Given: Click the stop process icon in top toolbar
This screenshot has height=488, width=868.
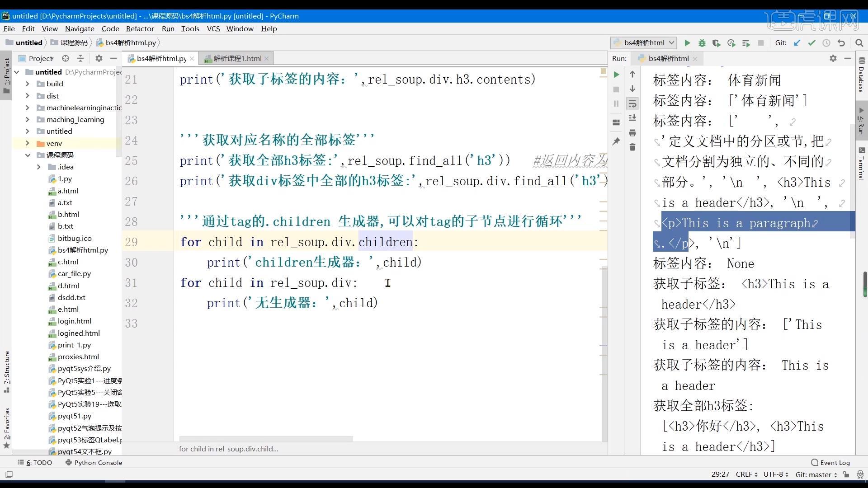Looking at the screenshot, I should click(x=761, y=43).
